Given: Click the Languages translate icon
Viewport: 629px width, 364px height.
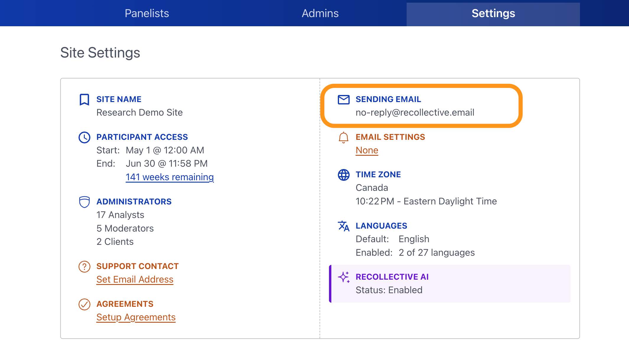Looking at the screenshot, I should [x=343, y=226].
